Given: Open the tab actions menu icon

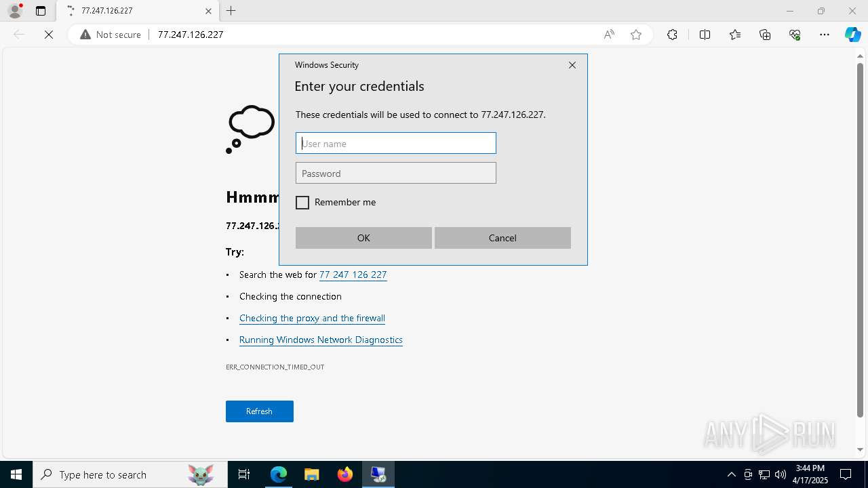Looking at the screenshot, I should [x=41, y=11].
